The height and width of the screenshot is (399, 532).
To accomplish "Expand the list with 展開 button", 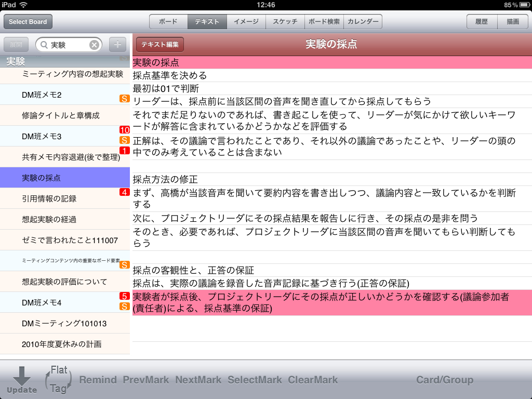I will pyautogui.click(x=16, y=45).
